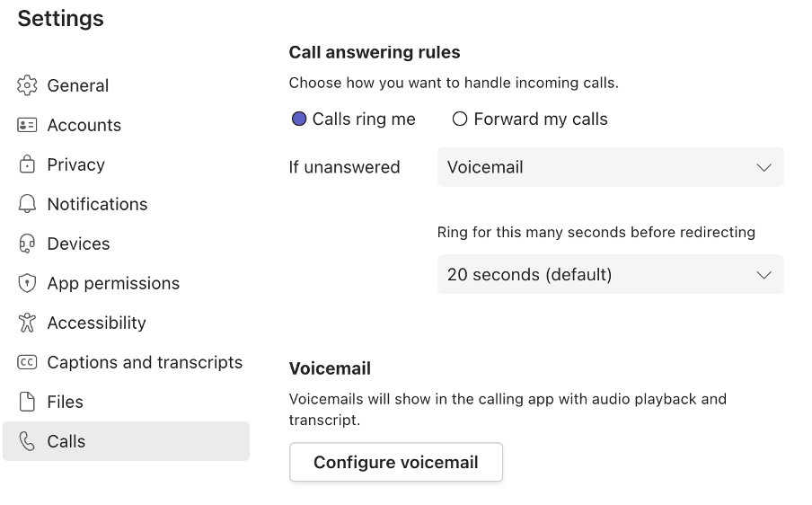Screen dimensions: 812x505
Task: Select the Calls ring me option
Action: pyautogui.click(x=299, y=119)
